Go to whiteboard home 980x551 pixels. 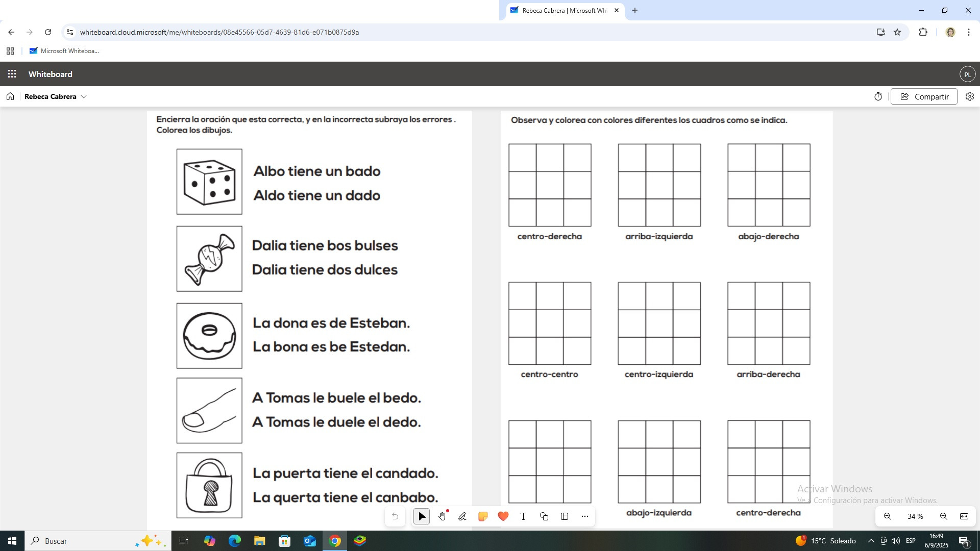tap(10, 96)
